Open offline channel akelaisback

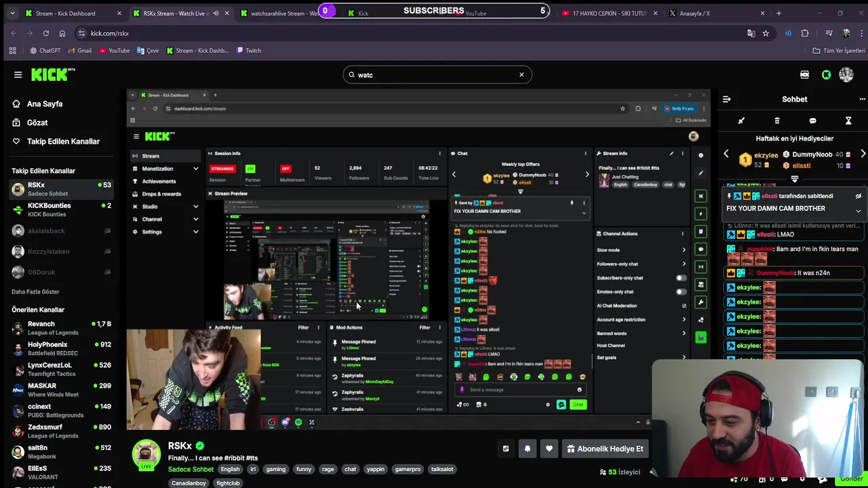click(x=61, y=230)
